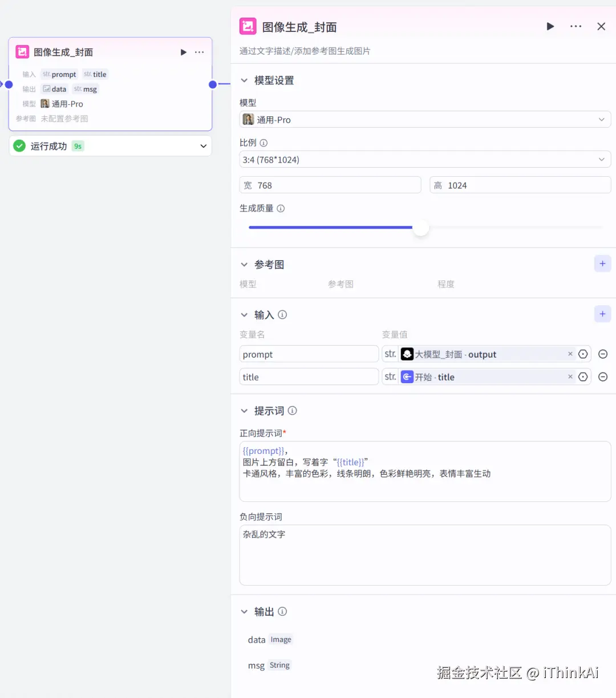
Task: Run the 图像生成_封面 node from its card
Action: (x=183, y=52)
